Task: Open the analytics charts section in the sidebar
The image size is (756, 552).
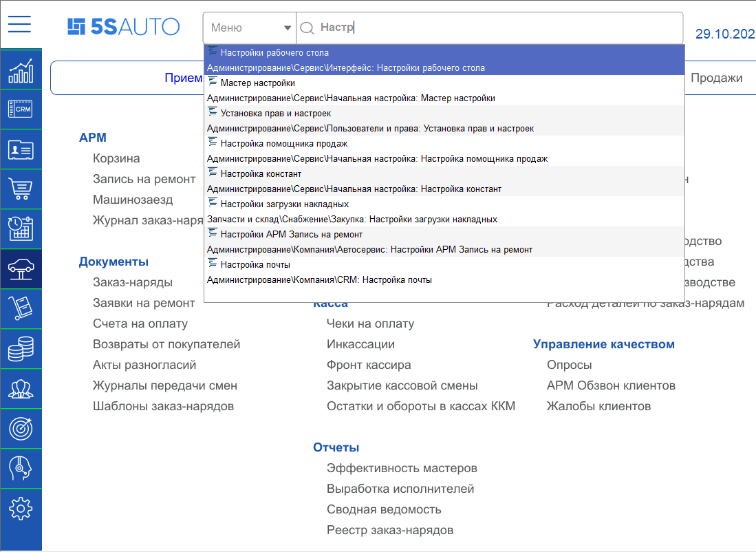Action: pos(21,69)
